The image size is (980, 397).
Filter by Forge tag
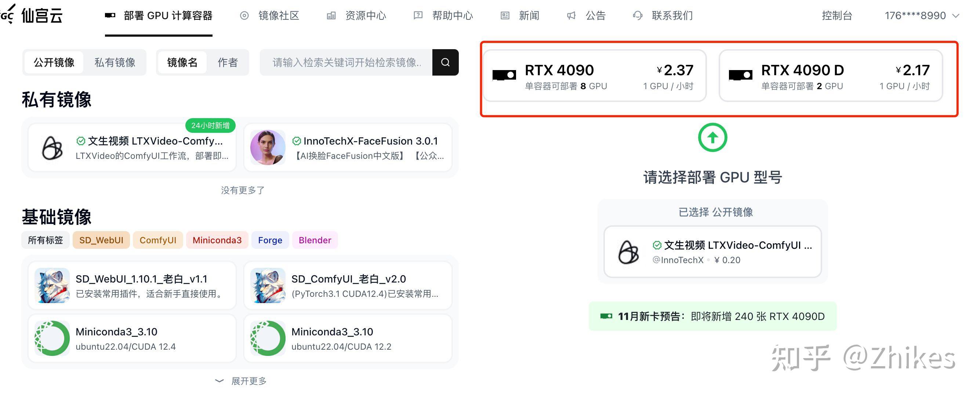click(270, 240)
